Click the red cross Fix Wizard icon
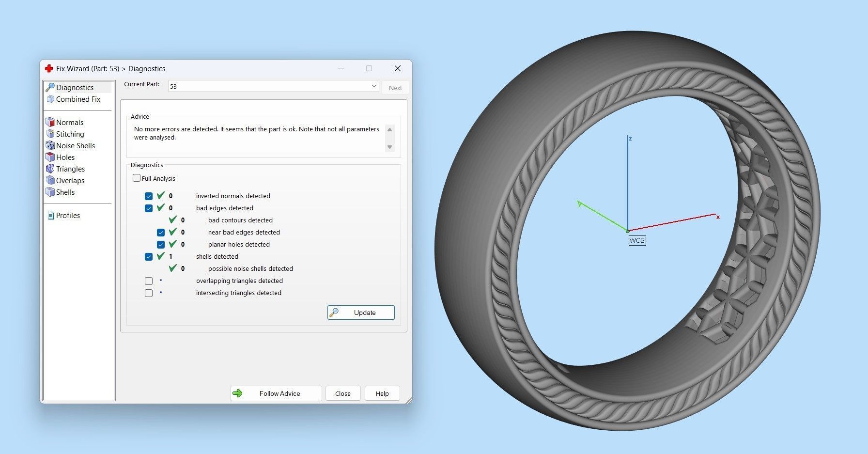Viewport: 868px width, 454px height. point(48,69)
